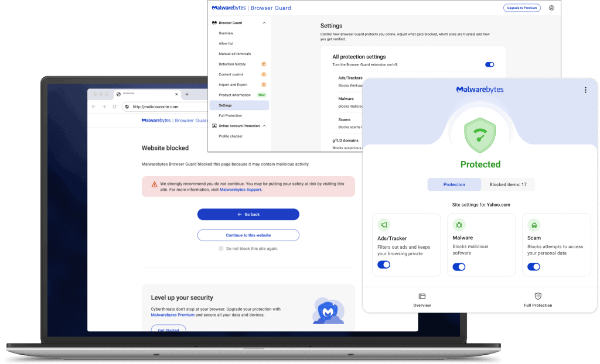Screen dimensions: 600x364
Task: Select Settings in the sidebar
Action: coord(239,105)
